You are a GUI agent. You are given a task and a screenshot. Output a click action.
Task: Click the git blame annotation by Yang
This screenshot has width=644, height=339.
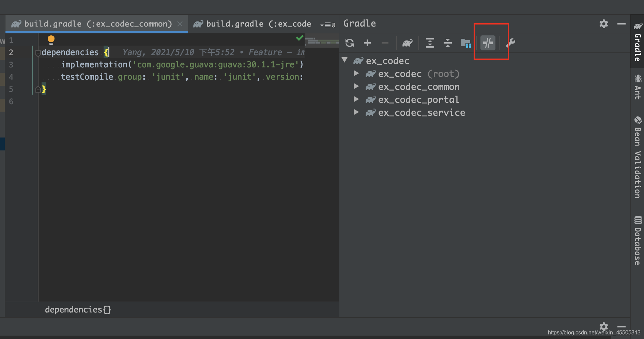(x=213, y=52)
